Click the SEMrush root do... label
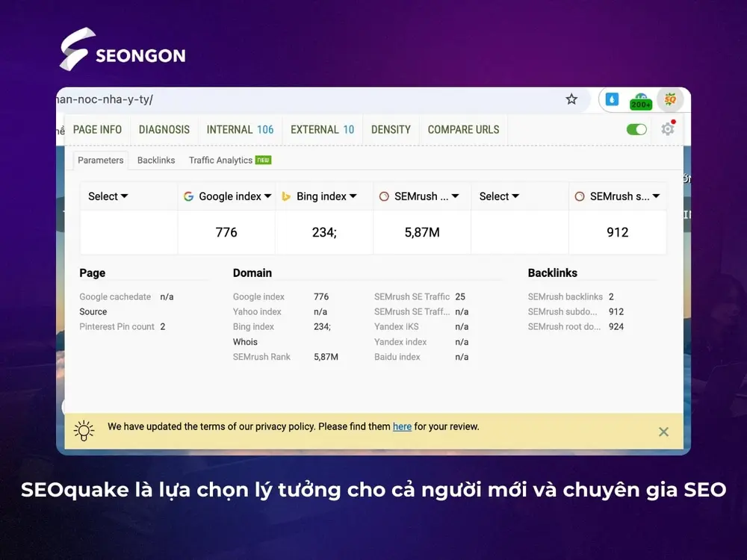Image resolution: width=747 pixels, height=560 pixels. pos(564,327)
